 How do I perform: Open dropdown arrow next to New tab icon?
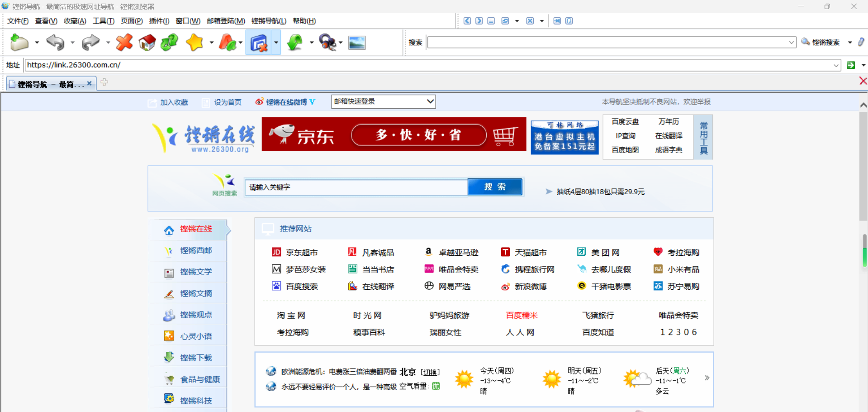[37, 43]
